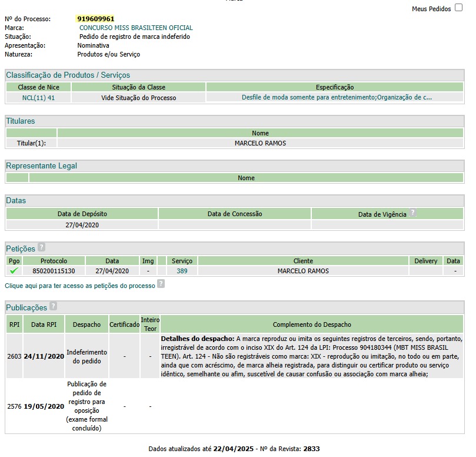Click the 'Situação da Classe' column header
This screenshot has height=457, width=476.
[139, 87]
